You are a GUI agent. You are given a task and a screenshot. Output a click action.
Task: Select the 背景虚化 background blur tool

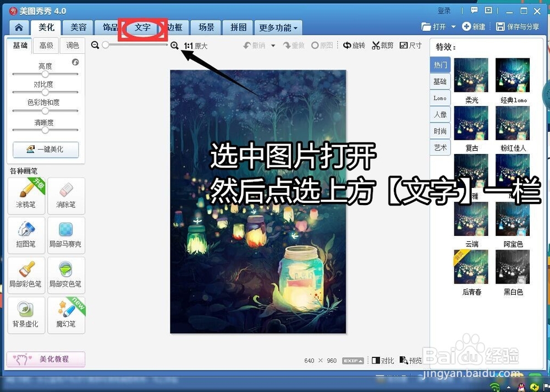pos(26,315)
